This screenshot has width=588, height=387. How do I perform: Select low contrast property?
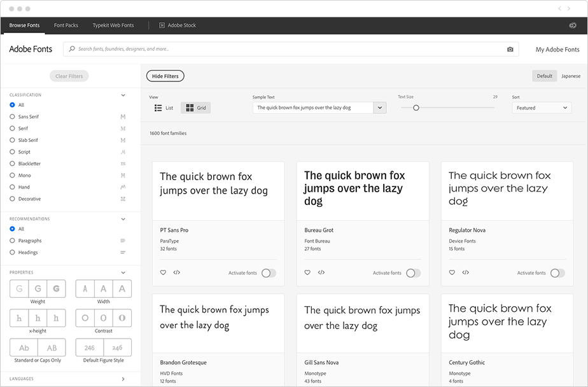tap(85, 318)
